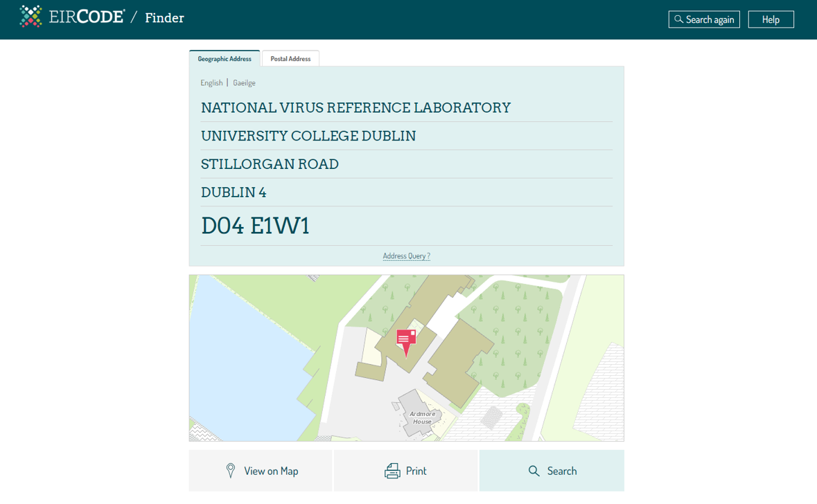Image resolution: width=817 pixels, height=504 pixels.
Task: Click the magnifier icon in the bottom Search button
Action: click(534, 471)
